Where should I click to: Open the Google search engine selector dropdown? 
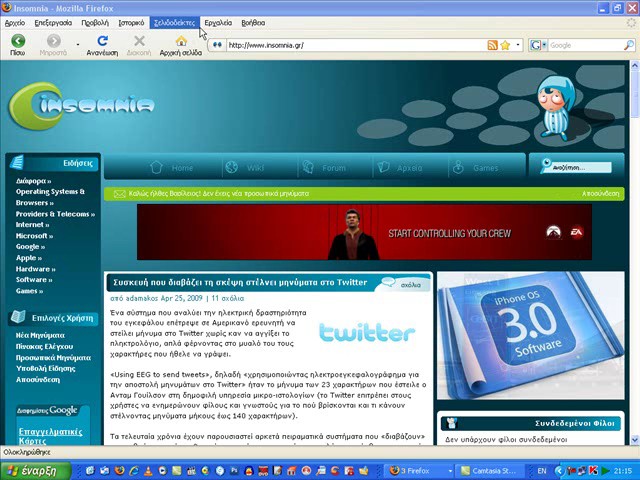point(538,45)
